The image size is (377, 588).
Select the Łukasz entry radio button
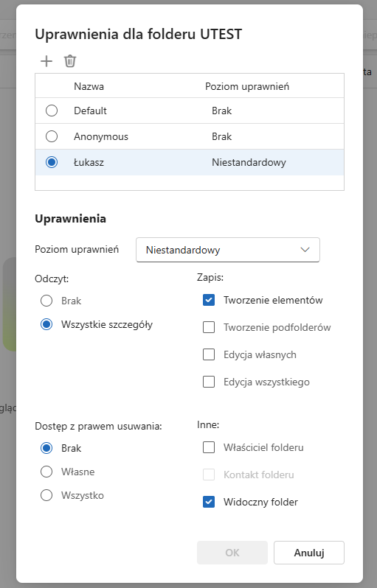point(52,162)
